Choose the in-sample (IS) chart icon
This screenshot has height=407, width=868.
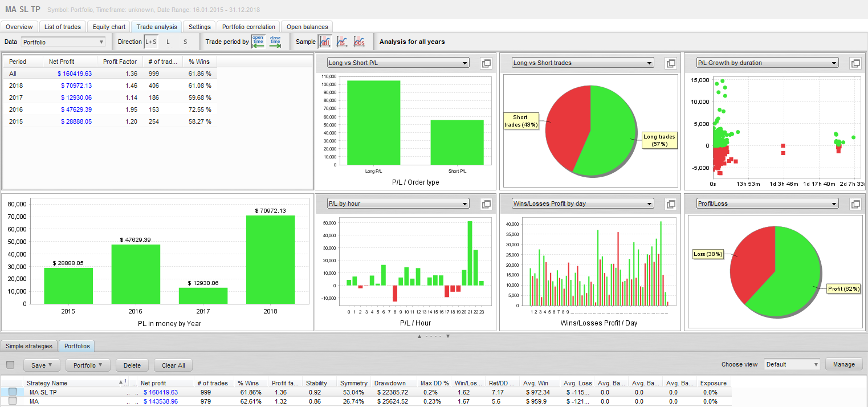click(x=342, y=42)
